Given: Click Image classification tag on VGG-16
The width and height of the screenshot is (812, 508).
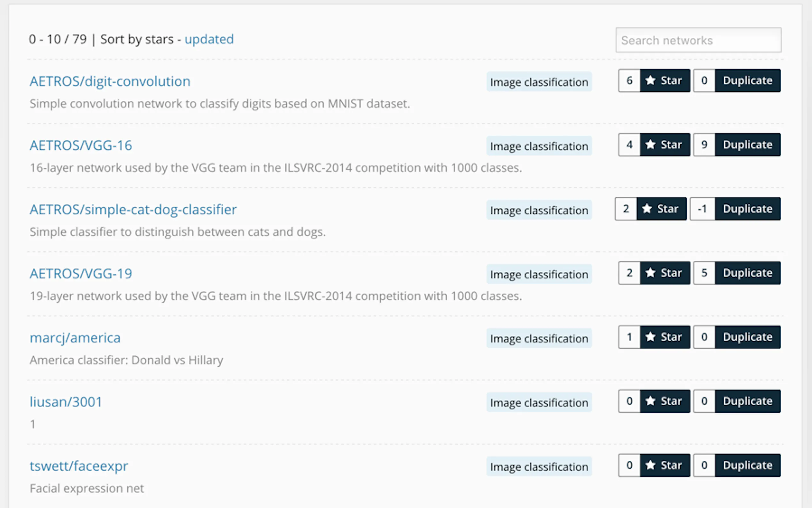Looking at the screenshot, I should point(539,146).
